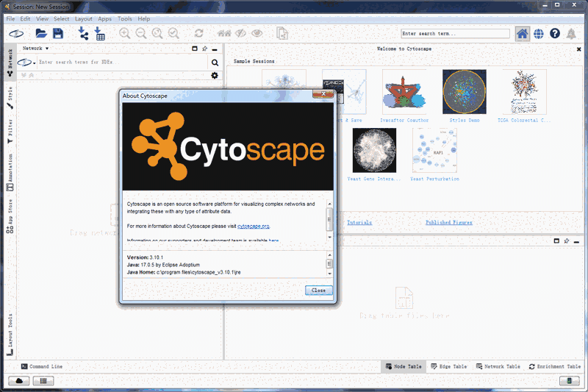Float the Network panel window icon
The height and width of the screenshot is (392, 588).
tap(195, 49)
